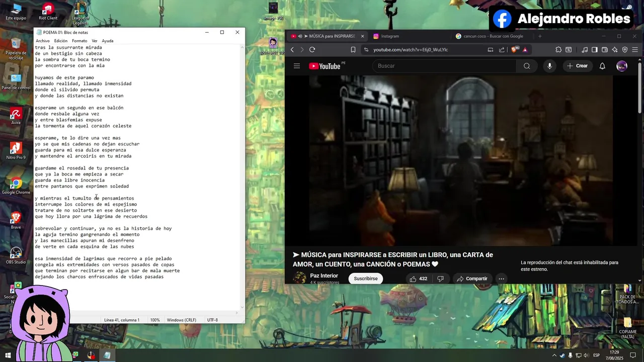Select the Nitro Pro 9 desktop icon

pyautogui.click(x=16, y=151)
